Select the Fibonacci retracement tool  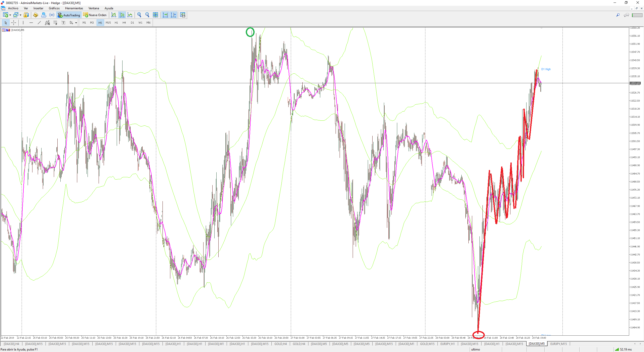click(x=55, y=23)
